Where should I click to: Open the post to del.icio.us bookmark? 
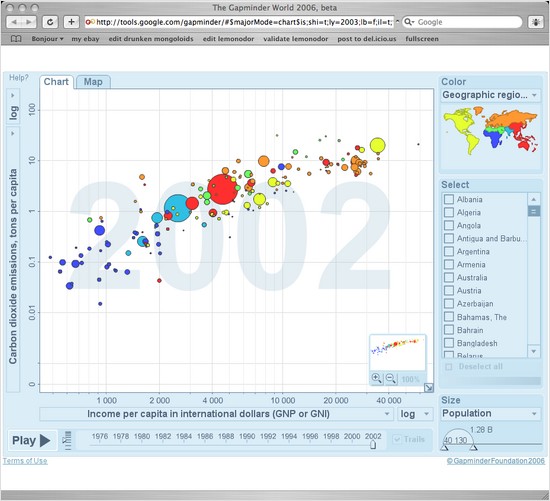click(x=367, y=39)
